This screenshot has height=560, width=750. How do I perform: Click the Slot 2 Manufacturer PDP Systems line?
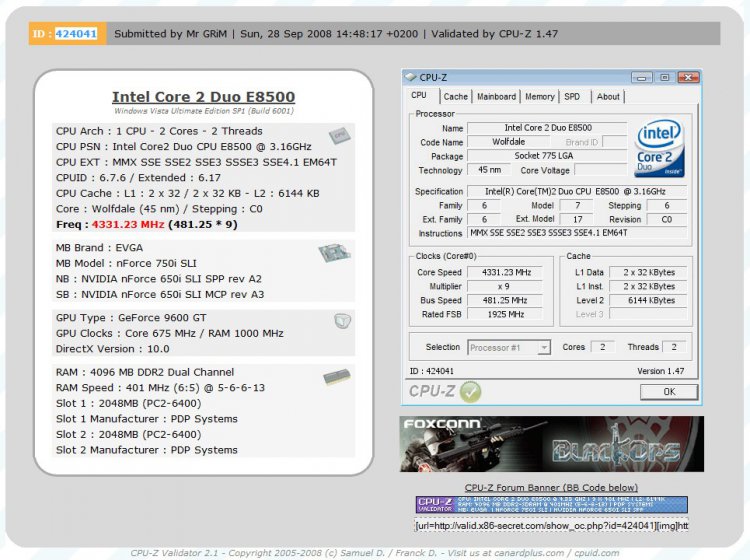[146, 450]
